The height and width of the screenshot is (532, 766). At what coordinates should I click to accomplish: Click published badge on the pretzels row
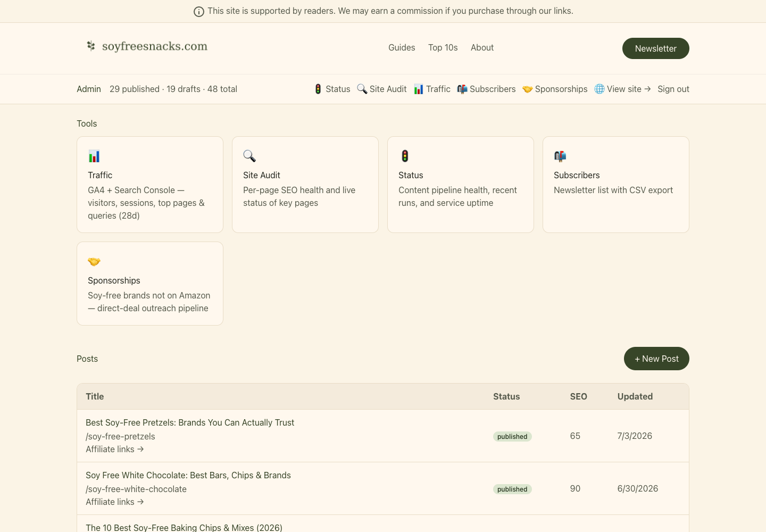(x=512, y=436)
